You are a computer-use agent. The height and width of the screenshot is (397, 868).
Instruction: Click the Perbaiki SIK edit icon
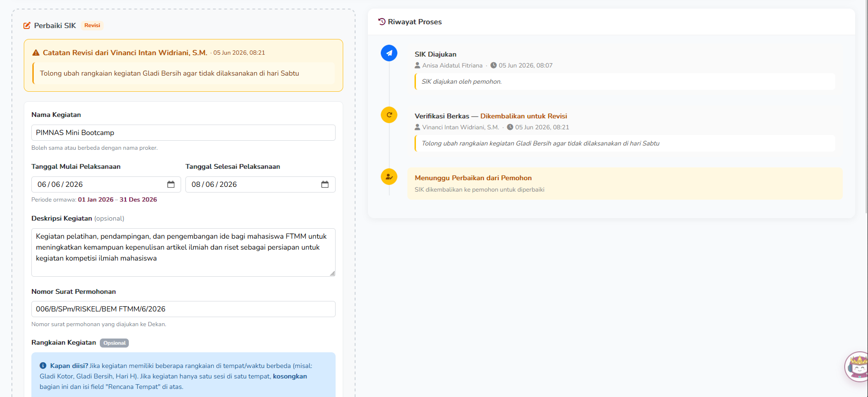coord(27,26)
